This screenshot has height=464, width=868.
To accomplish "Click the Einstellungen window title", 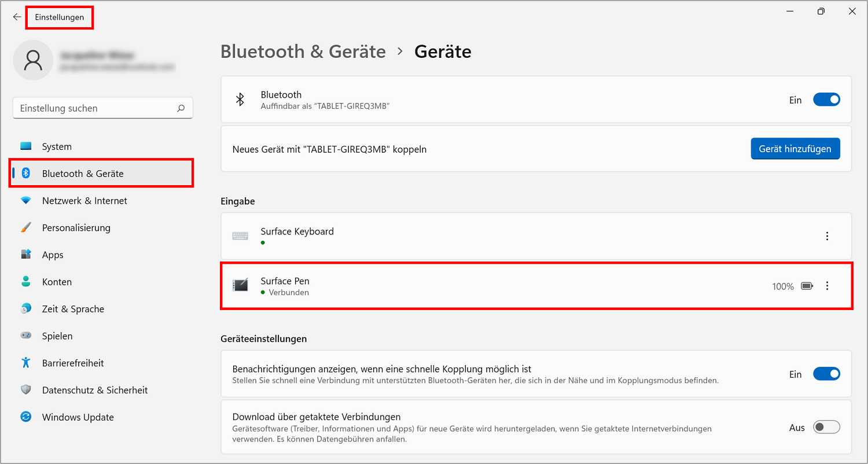I will click(x=60, y=17).
